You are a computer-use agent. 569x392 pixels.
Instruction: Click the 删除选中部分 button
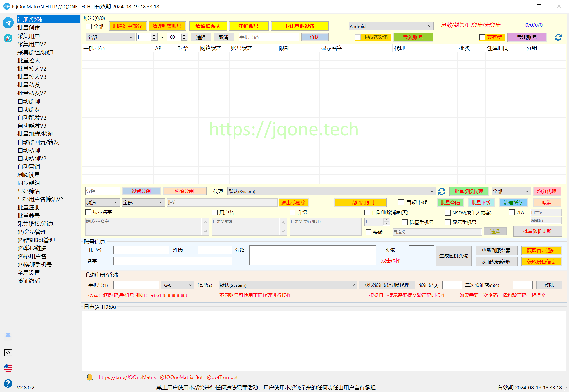click(127, 26)
